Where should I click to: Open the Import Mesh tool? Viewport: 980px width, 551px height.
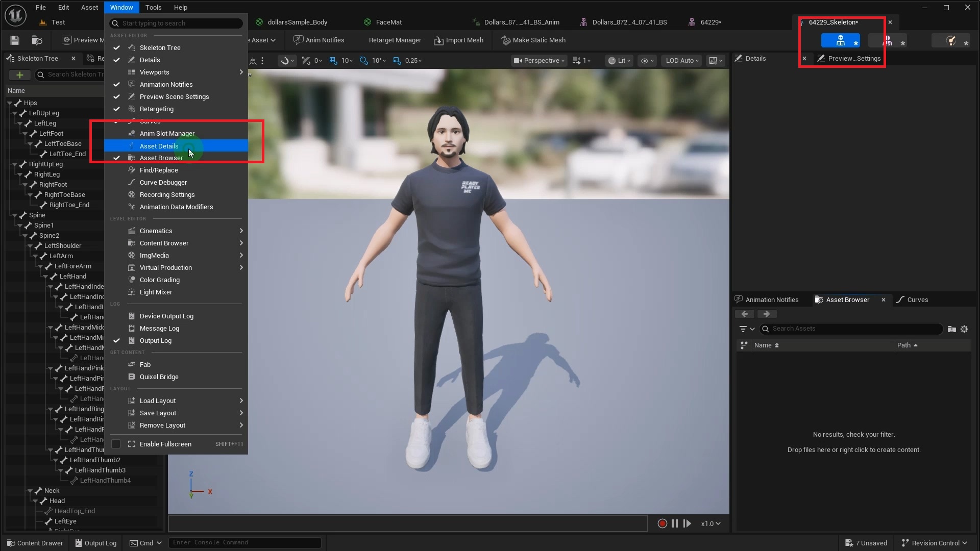point(458,40)
